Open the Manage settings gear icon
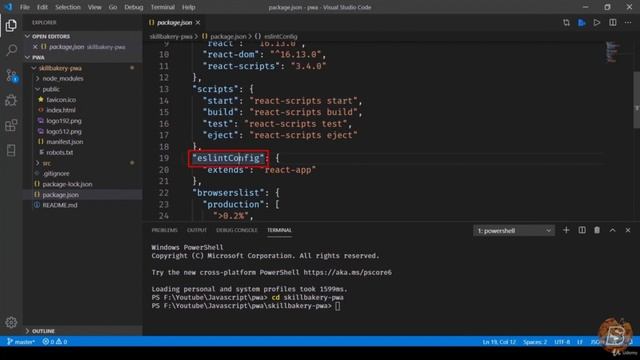Screen dimensions: 640x360 click(11, 322)
